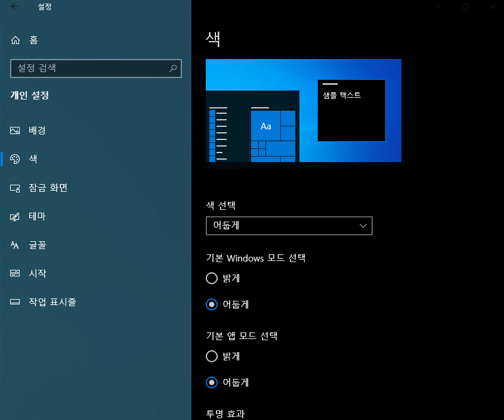Click the magnifier icon in the search box
The image size is (504, 420).
[173, 68]
